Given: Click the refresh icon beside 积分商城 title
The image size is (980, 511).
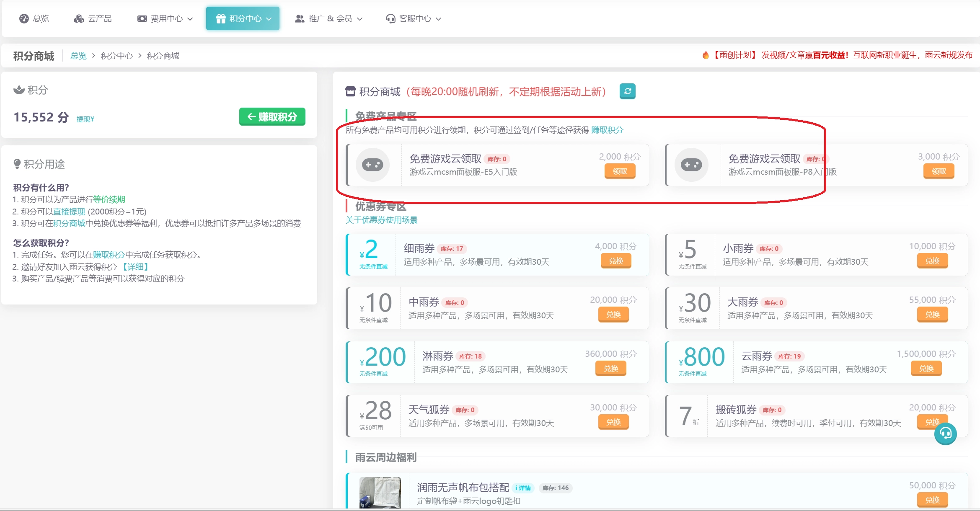Looking at the screenshot, I should [627, 91].
